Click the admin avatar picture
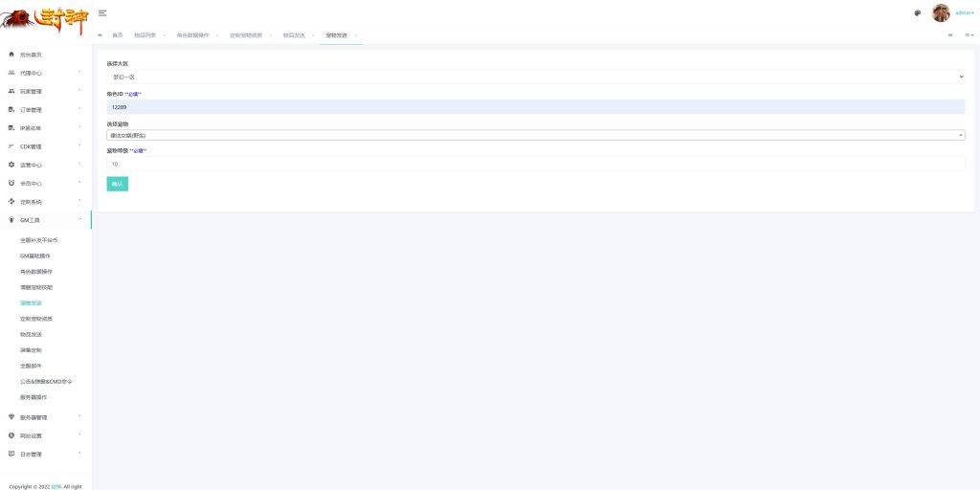 pyautogui.click(x=941, y=13)
